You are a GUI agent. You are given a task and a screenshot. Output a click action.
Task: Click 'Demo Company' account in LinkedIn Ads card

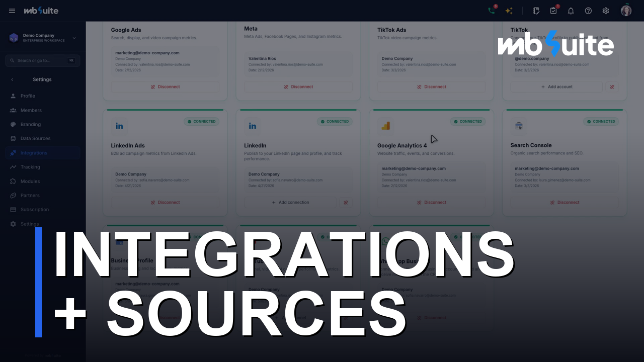tap(131, 174)
